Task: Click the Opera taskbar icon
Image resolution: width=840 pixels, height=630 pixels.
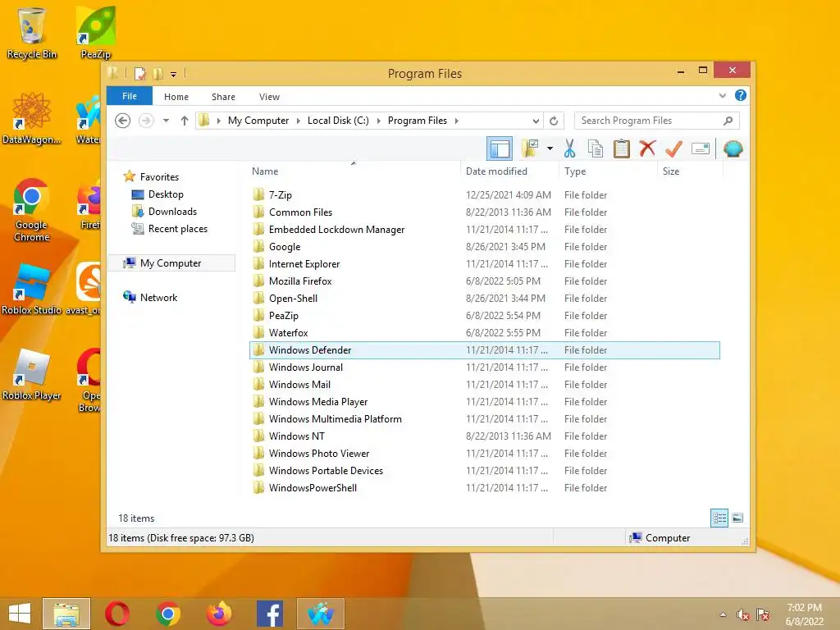Action: coord(117,614)
